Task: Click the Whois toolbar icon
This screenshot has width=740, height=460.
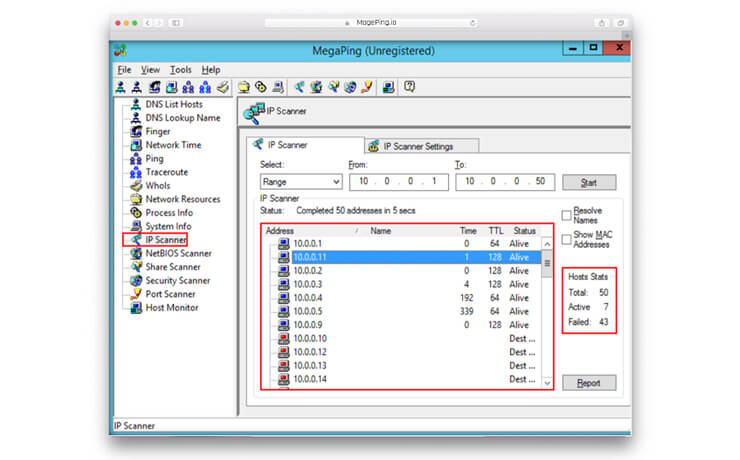Action: click(x=222, y=87)
